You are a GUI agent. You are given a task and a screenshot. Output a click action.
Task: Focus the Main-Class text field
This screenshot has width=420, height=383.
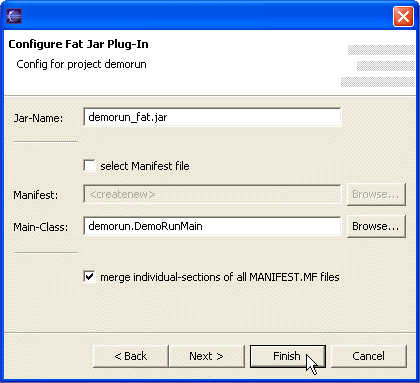212,226
